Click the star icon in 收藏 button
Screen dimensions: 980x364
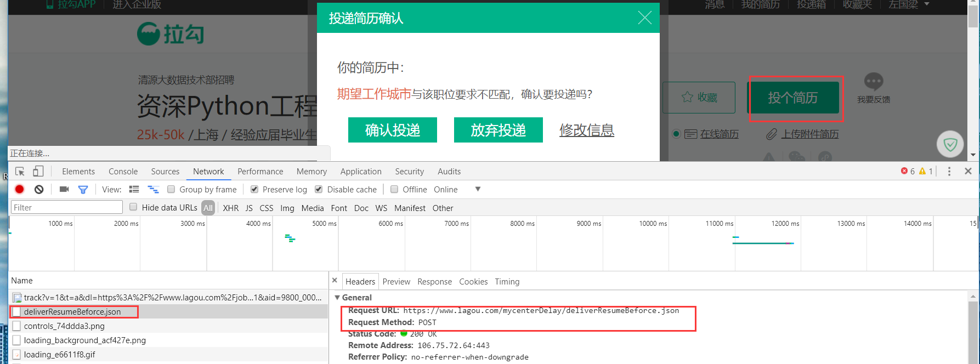point(687,97)
